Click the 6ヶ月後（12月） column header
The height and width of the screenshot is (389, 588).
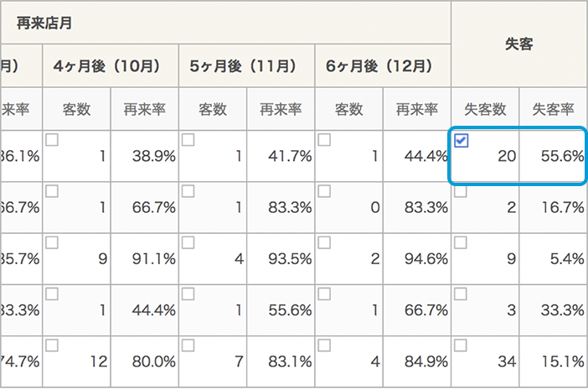383,65
